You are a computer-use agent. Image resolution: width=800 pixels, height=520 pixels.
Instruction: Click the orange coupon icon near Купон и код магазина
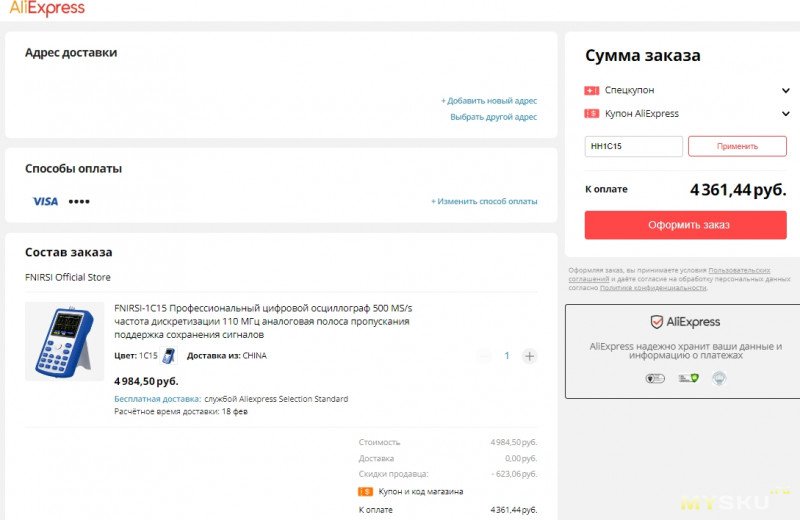365,491
